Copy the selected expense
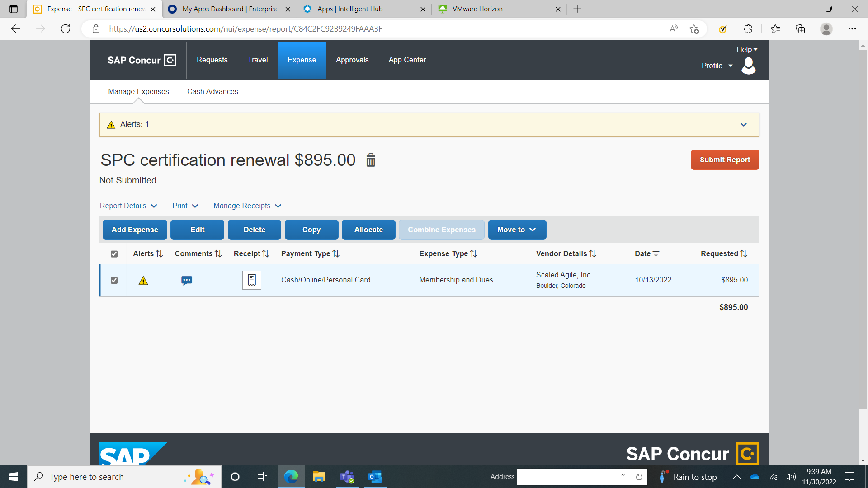868x488 pixels. [311, 230]
